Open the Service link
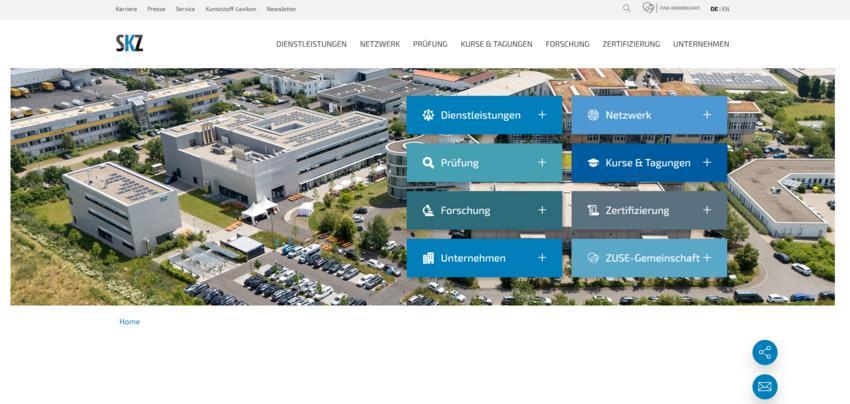This screenshot has width=850, height=404. tap(185, 9)
